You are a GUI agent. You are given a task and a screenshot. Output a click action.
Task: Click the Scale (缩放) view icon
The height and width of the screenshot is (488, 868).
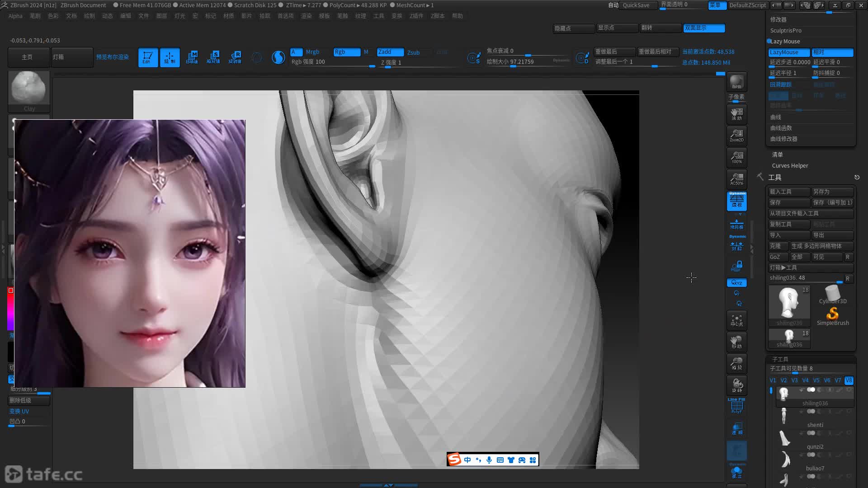coord(736,364)
